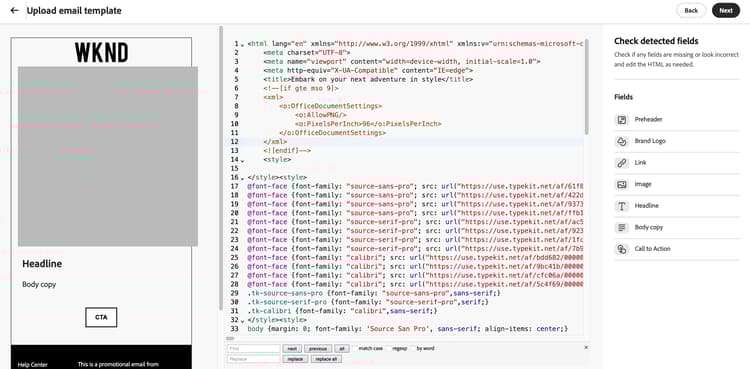
Task: Click the replace all button
Action: click(326, 359)
